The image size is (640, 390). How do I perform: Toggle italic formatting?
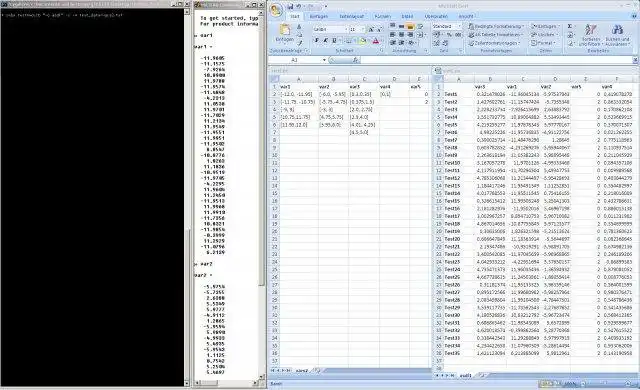coord(326,41)
